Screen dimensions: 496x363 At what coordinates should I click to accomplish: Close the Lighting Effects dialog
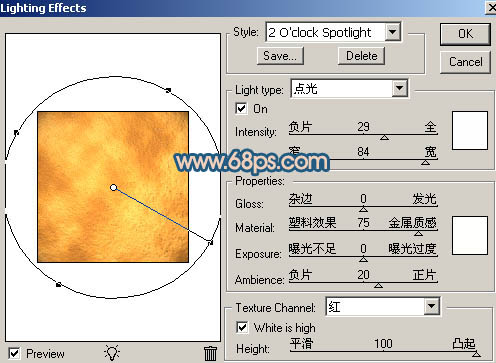coord(491,7)
